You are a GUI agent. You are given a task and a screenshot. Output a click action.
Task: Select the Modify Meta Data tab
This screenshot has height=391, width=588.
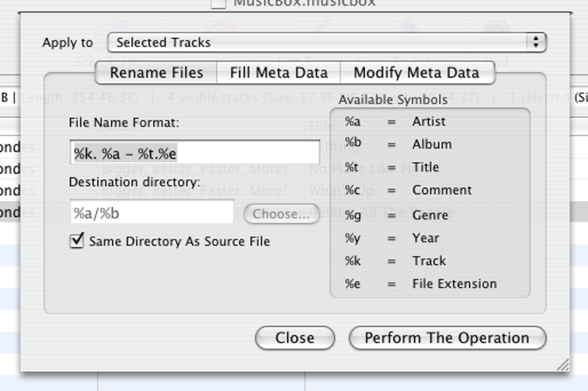(x=419, y=73)
